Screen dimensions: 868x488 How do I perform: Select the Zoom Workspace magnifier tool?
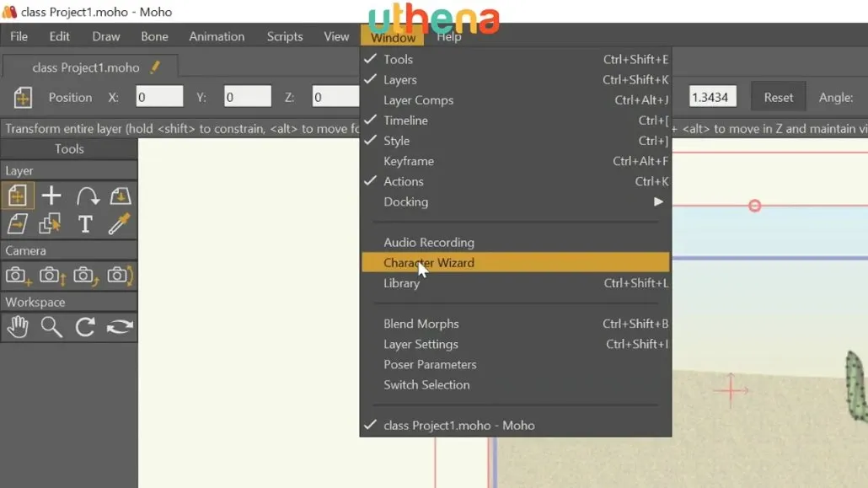point(51,327)
